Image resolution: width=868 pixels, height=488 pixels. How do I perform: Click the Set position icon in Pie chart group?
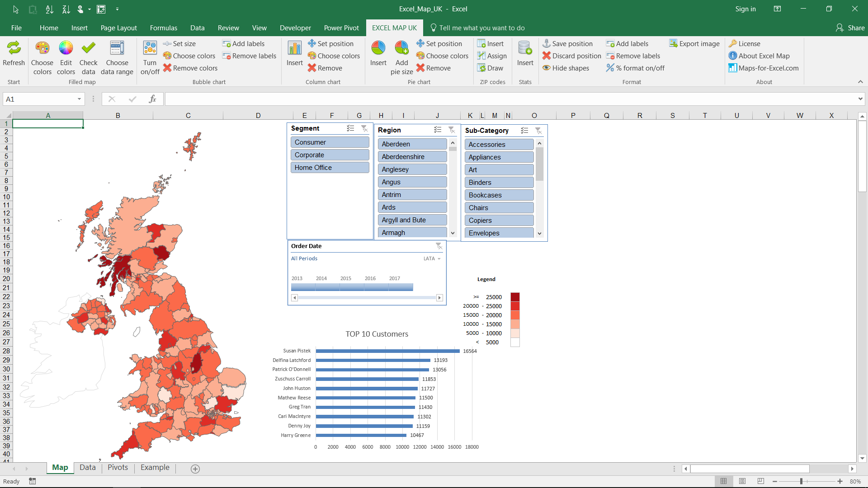(420, 43)
